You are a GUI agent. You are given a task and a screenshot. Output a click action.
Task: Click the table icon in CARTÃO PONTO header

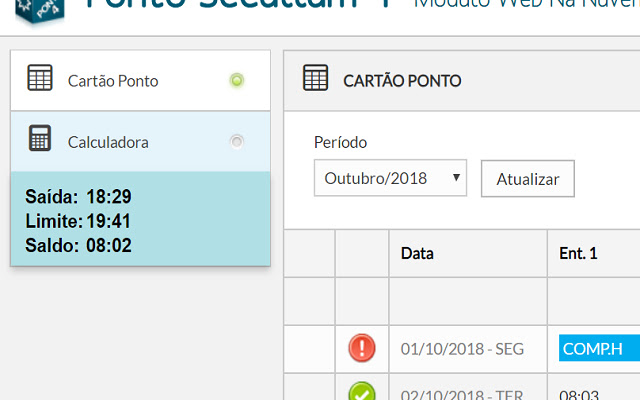(315, 79)
